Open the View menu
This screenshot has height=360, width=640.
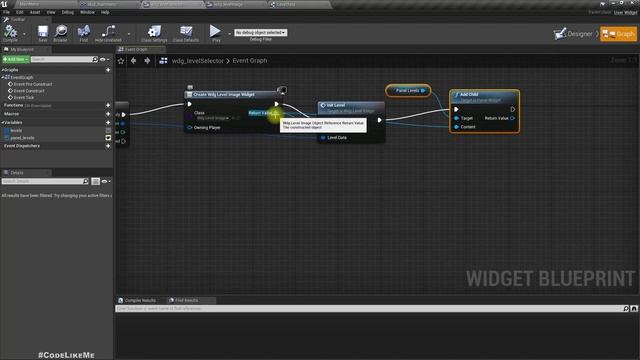[x=51, y=12]
